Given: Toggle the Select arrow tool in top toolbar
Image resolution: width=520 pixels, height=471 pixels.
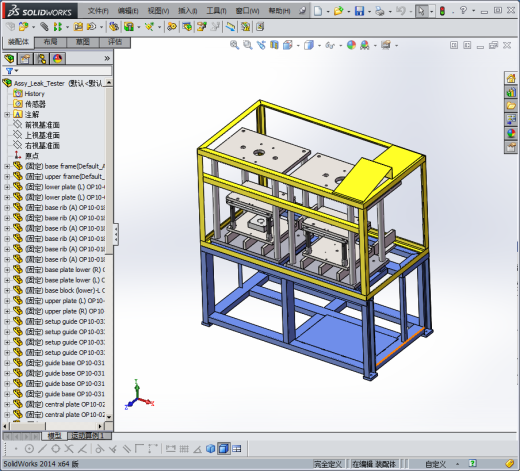Looking at the screenshot, I should (422, 11).
